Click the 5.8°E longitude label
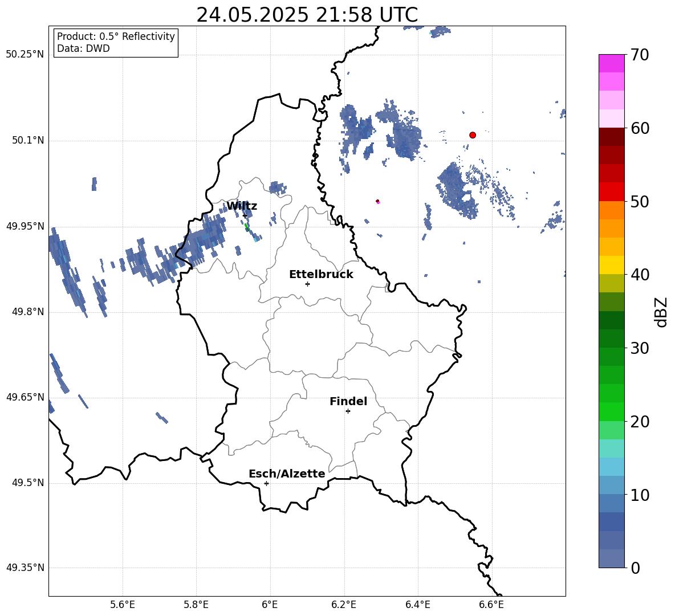Image resolution: width=675 pixels, height=616 pixels. pos(196,605)
